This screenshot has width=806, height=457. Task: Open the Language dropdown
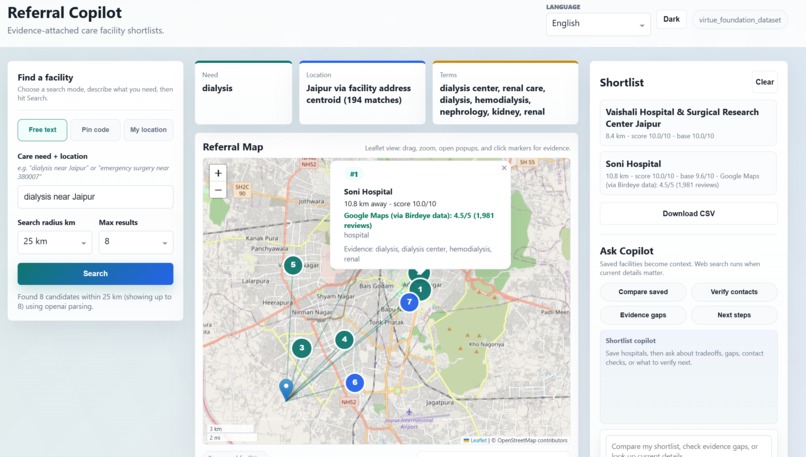598,24
